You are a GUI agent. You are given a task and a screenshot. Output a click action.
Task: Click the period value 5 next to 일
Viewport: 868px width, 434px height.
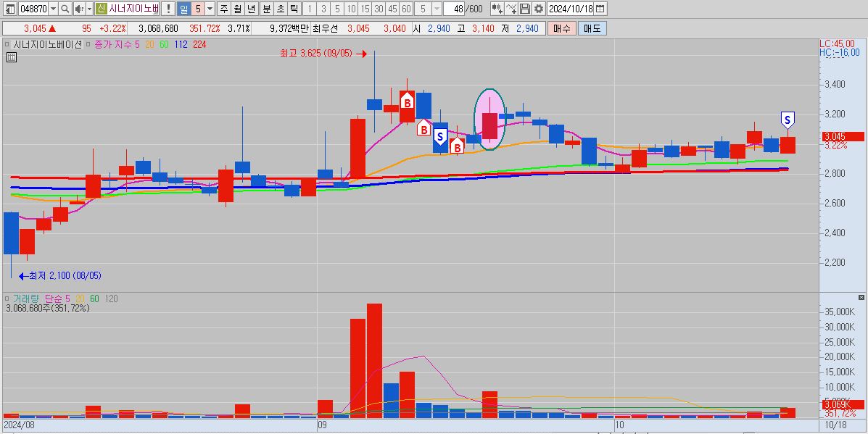coord(198,9)
